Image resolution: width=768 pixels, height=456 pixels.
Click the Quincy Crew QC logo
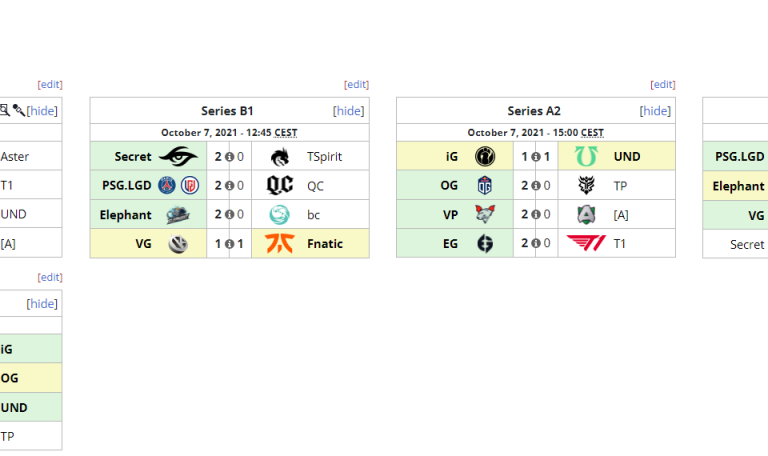tap(279, 185)
